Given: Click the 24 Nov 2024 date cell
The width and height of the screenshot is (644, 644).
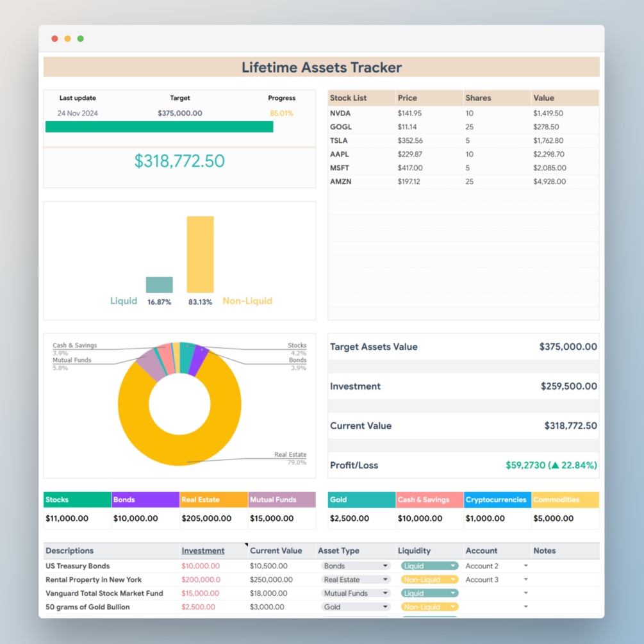Looking at the screenshot, I should (78, 113).
